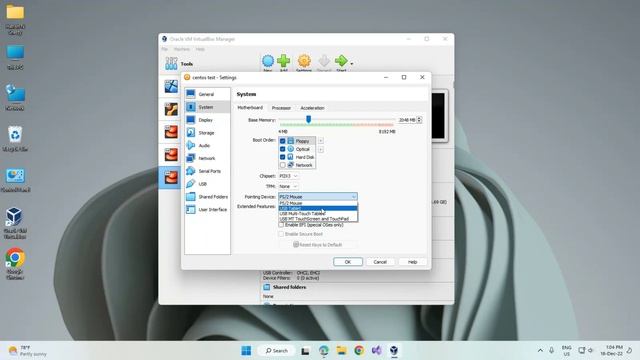Open Serial Ports settings category
Viewport: 640px width, 360px height.
pos(207,171)
